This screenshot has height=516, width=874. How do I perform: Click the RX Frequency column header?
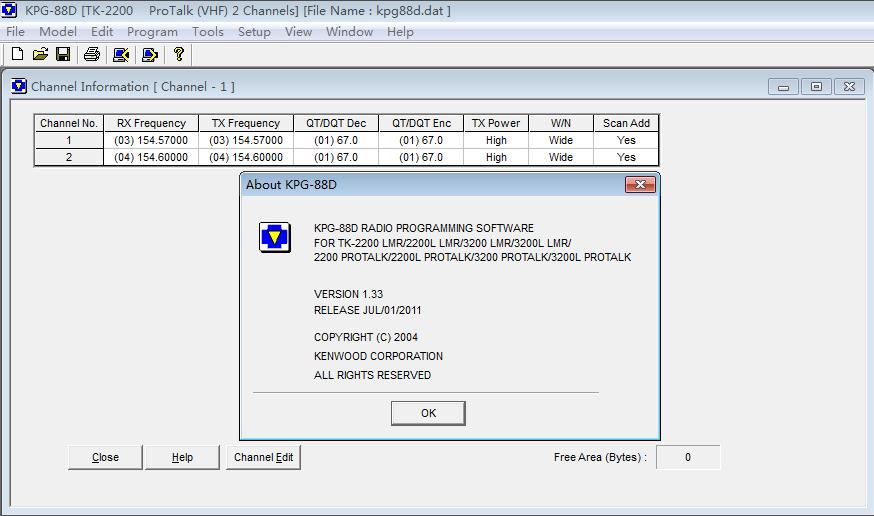tap(151, 123)
